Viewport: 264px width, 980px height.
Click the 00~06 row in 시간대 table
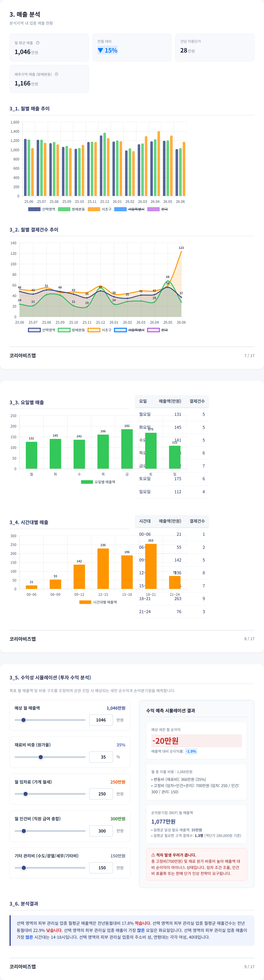(172, 534)
